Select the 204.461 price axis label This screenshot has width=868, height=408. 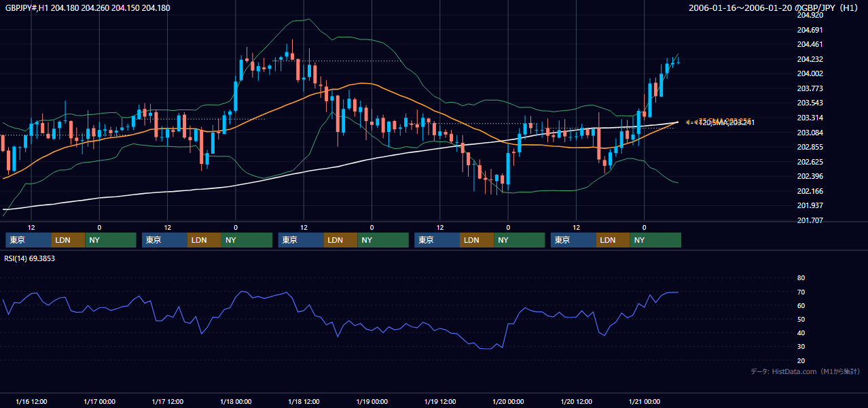click(x=810, y=44)
